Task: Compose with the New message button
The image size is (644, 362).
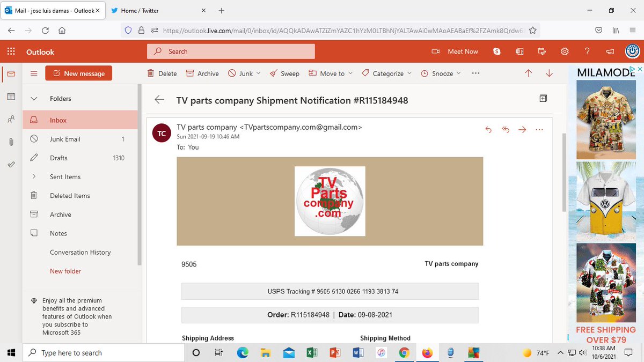Action: tap(78, 73)
